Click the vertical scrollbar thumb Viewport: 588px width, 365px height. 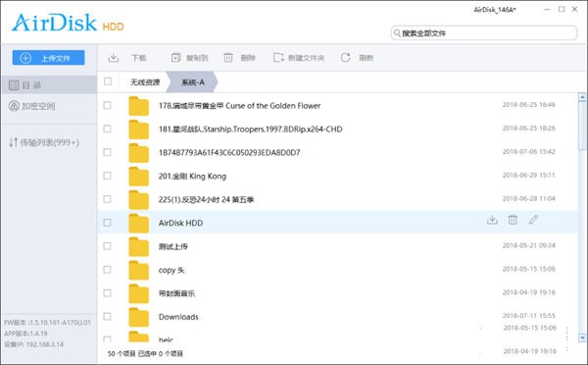click(x=582, y=126)
